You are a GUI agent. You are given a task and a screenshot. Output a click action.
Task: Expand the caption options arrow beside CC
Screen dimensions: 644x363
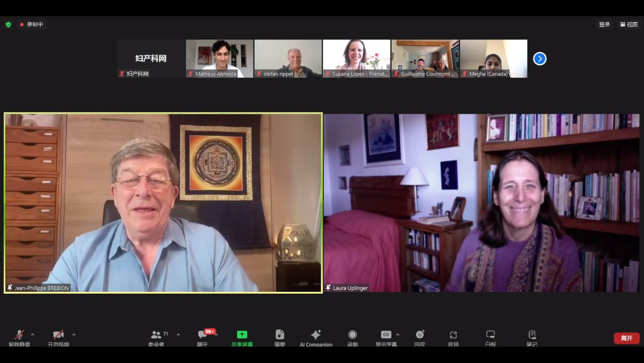pyautogui.click(x=397, y=335)
